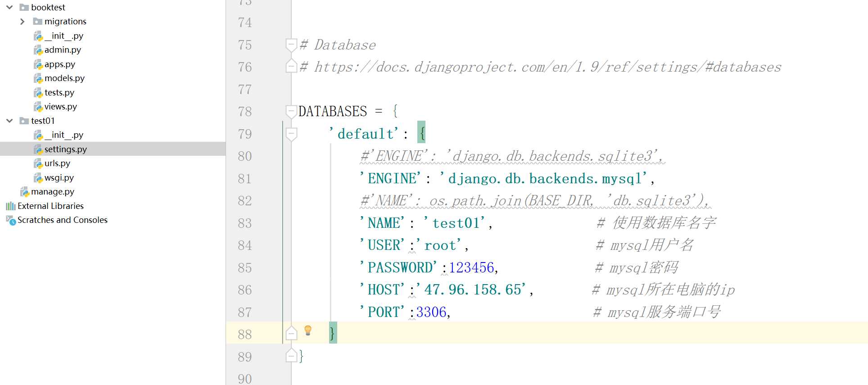Image resolution: width=868 pixels, height=385 pixels.
Task: Open manage.py file
Action: click(53, 191)
